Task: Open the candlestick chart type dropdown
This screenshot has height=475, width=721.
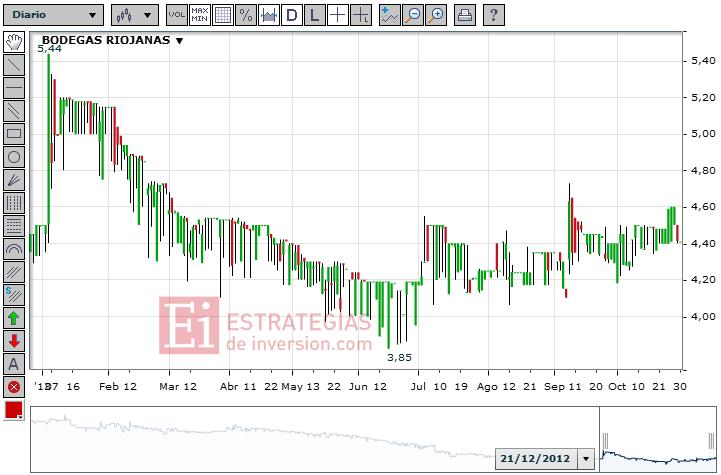Action: 135,15
